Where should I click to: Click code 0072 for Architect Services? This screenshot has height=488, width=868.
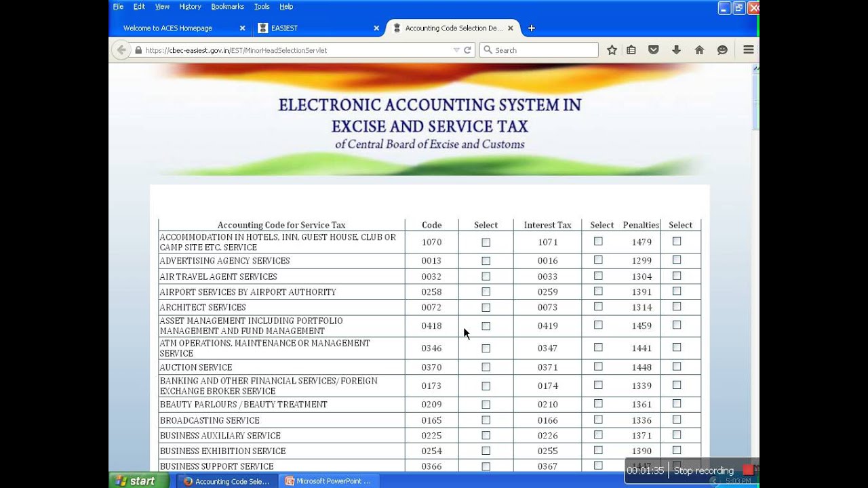coord(431,308)
